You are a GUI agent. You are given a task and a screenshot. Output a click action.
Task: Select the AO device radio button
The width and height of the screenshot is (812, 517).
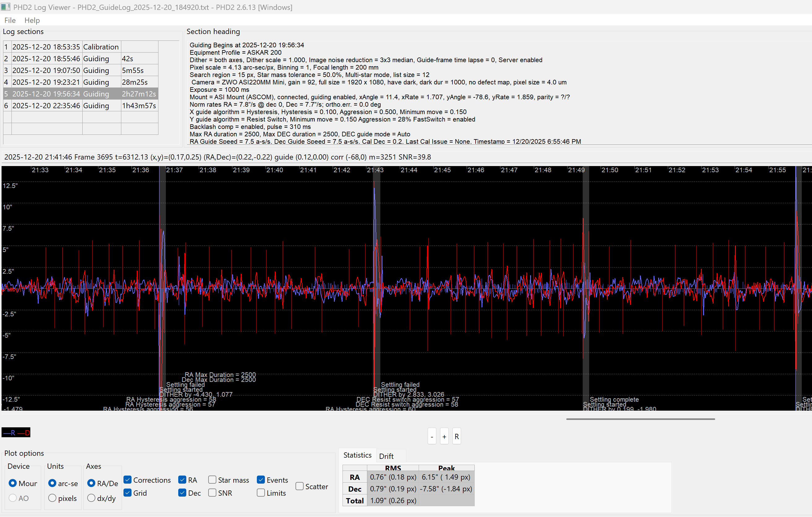point(13,498)
